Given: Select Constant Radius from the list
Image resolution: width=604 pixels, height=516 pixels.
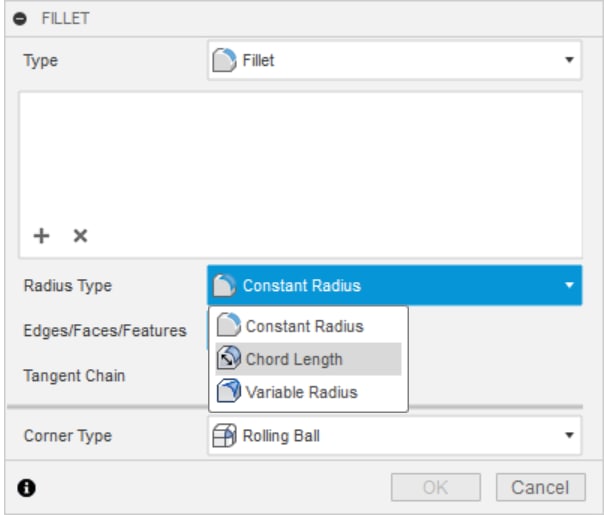Looking at the screenshot, I should pos(304,326).
